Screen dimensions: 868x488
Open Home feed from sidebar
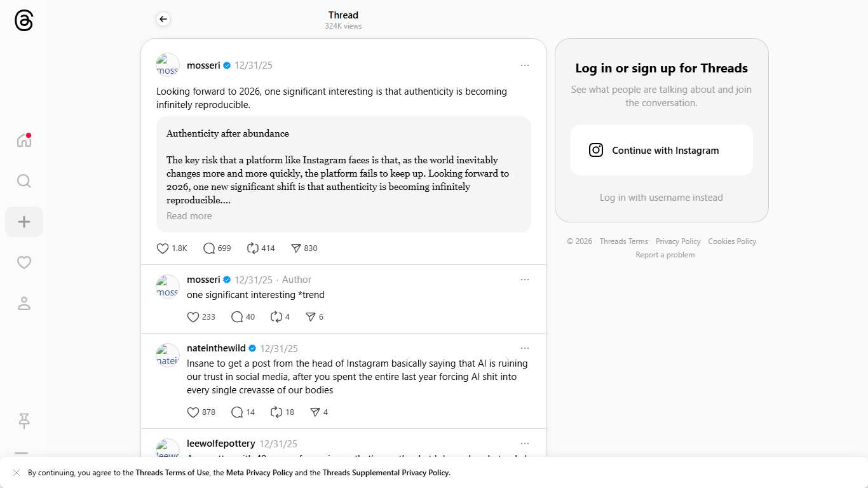(24, 140)
